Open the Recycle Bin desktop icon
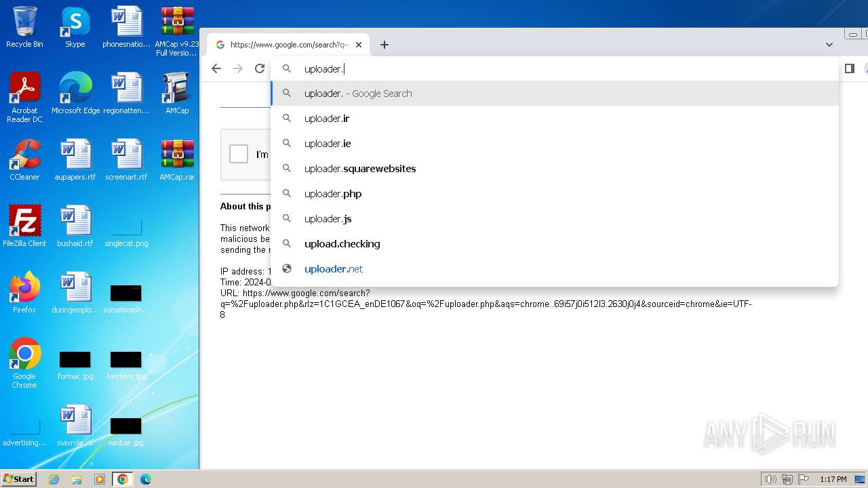This screenshot has height=488, width=868. point(24,27)
